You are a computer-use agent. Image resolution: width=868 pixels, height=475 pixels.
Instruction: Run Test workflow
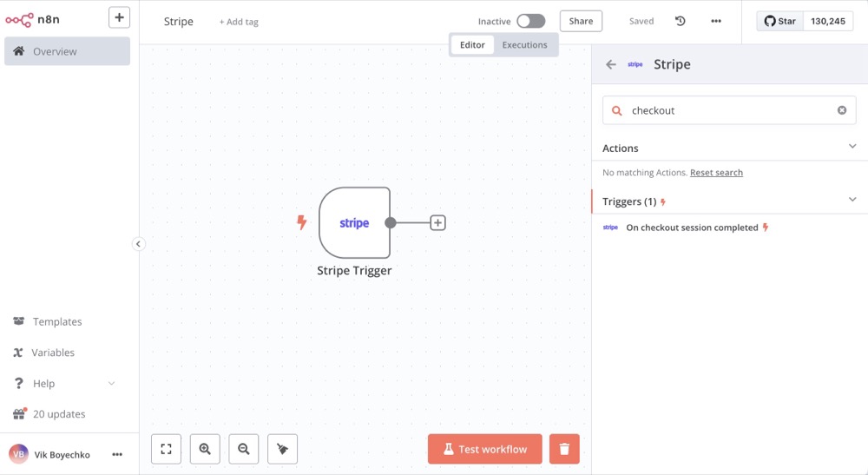485,449
